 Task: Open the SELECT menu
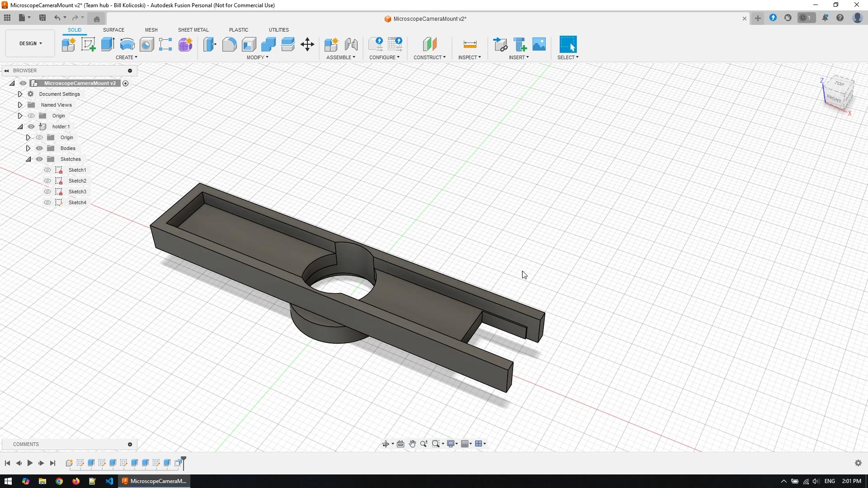(x=568, y=57)
